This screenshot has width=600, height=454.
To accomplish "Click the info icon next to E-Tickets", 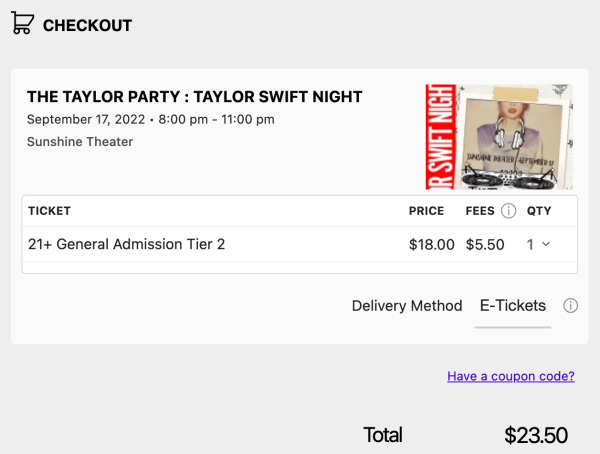I will [x=570, y=306].
